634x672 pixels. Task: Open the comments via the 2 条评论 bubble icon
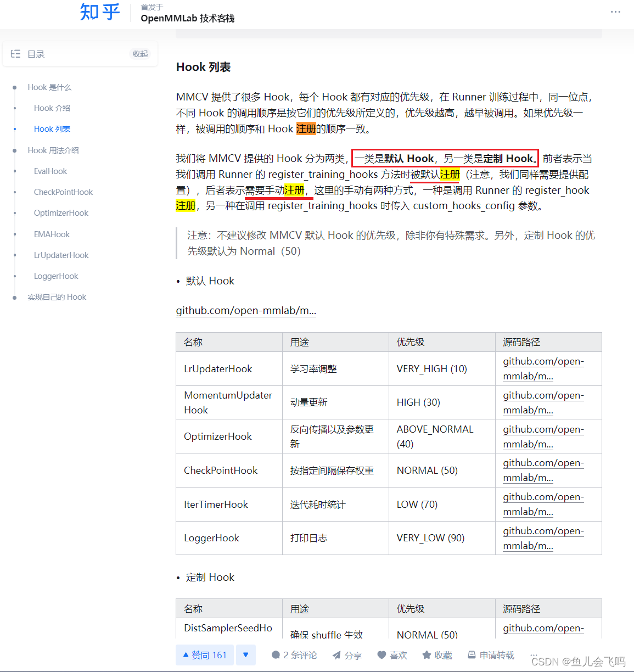tap(277, 654)
